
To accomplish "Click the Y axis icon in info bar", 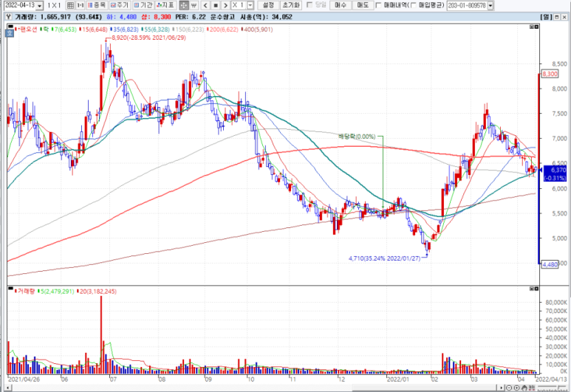I will click(x=9, y=17).
